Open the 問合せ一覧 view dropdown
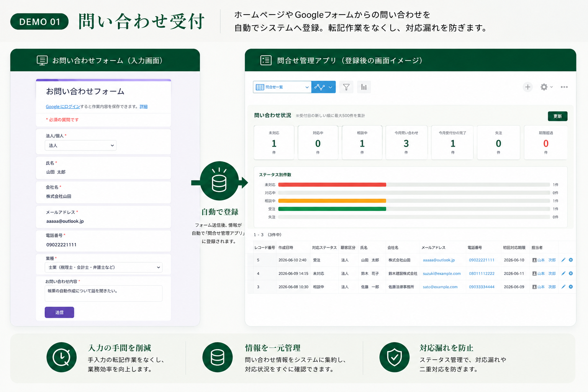This screenshot has width=588, height=392. [282, 87]
